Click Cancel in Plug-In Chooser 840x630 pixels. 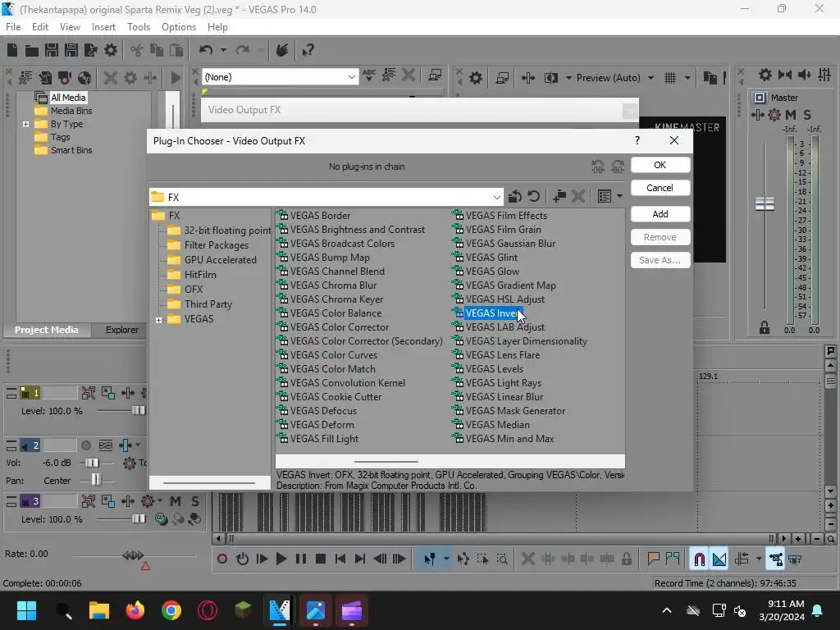coord(660,188)
